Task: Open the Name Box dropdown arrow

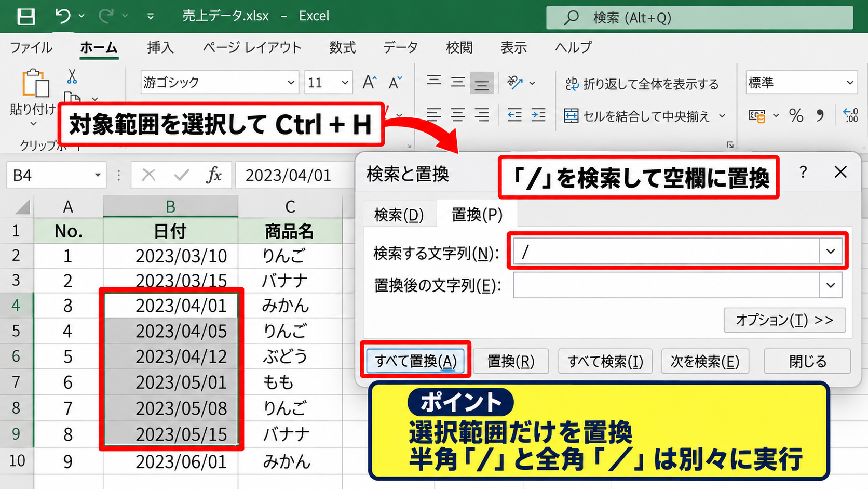Action: pos(97,175)
